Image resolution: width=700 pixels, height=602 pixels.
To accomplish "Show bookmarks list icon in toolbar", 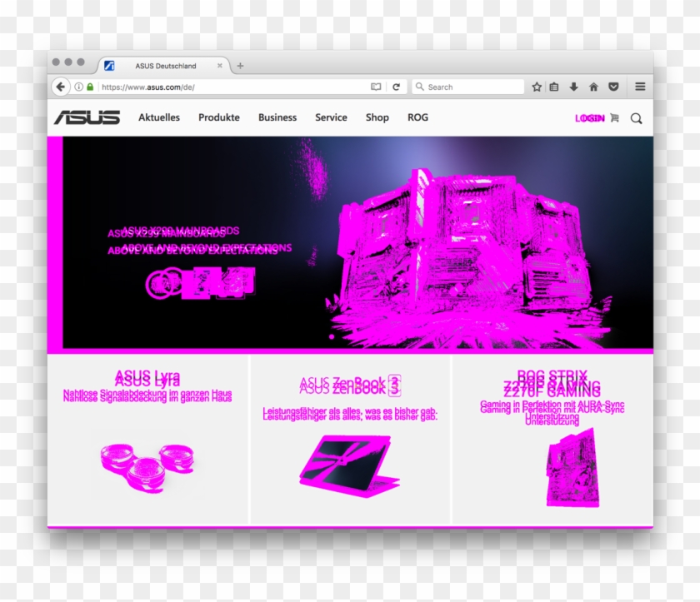I will click(x=554, y=87).
